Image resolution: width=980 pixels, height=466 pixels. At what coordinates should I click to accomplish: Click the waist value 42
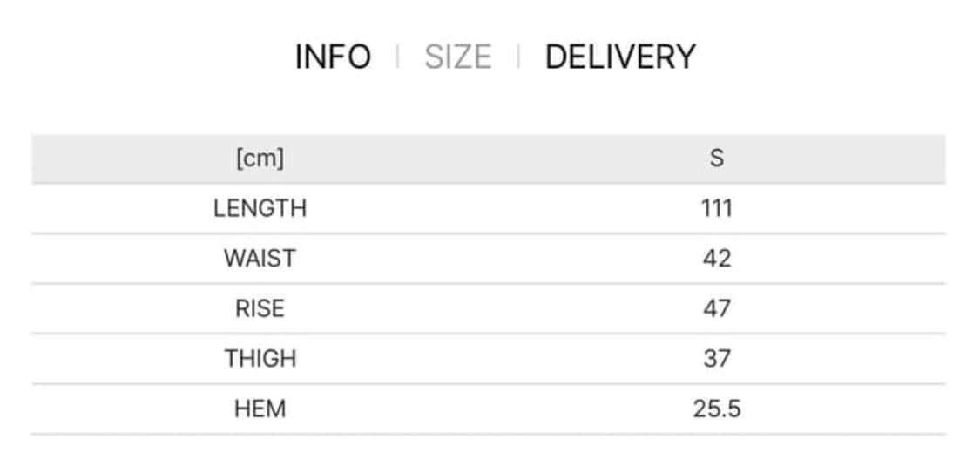[x=716, y=259]
